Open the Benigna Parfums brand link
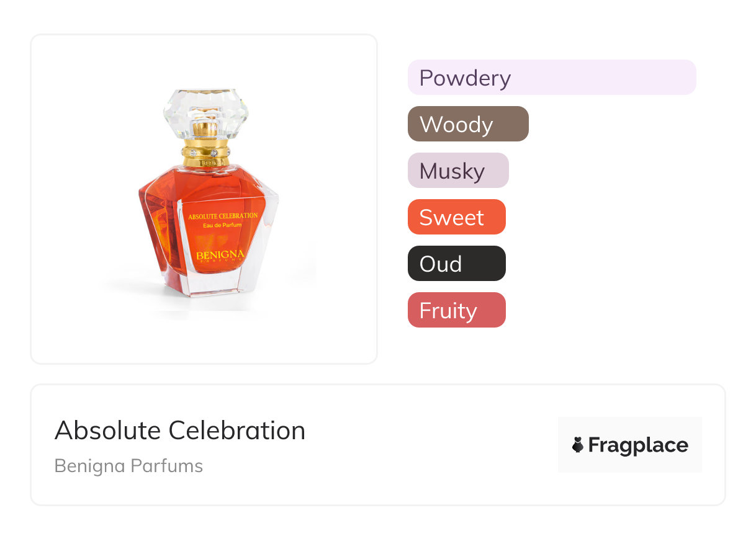 click(128, 466)
